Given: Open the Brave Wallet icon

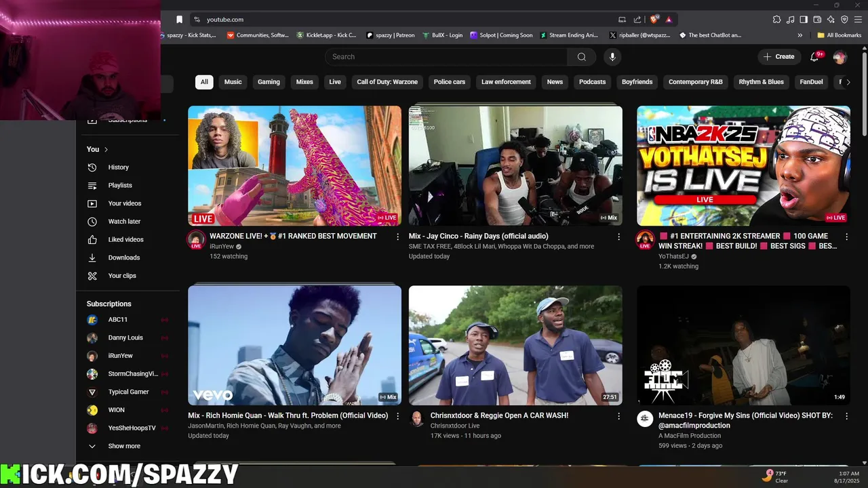Looking at the screenshot, I should (x=817, y=20).
